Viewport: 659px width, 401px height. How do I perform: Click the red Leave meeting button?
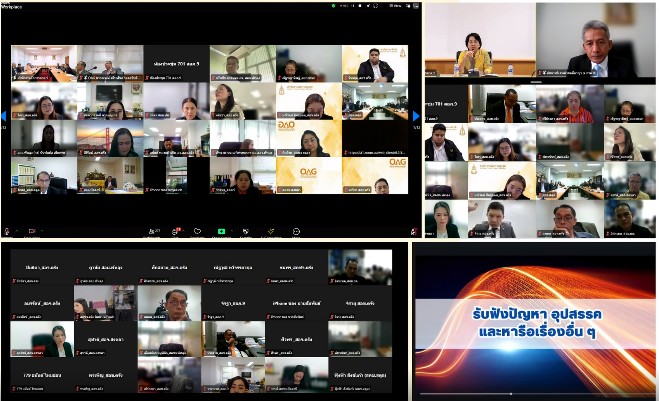[x=414, y=231]
